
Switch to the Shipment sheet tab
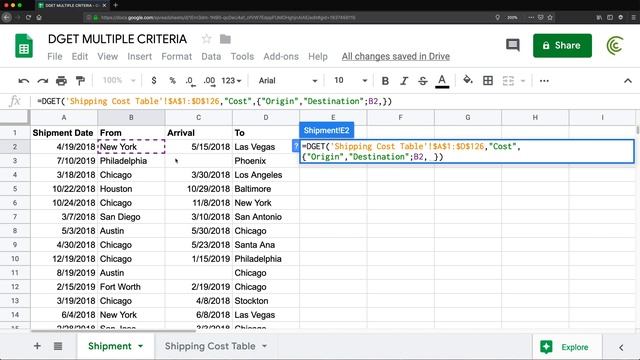pos(109,346)
